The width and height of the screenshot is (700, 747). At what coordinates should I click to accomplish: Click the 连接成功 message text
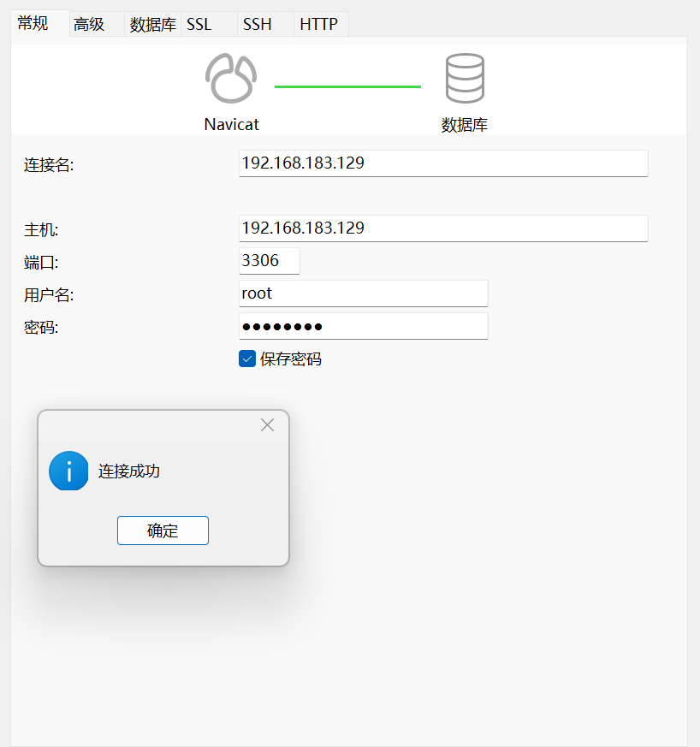(x=129, y=471)
